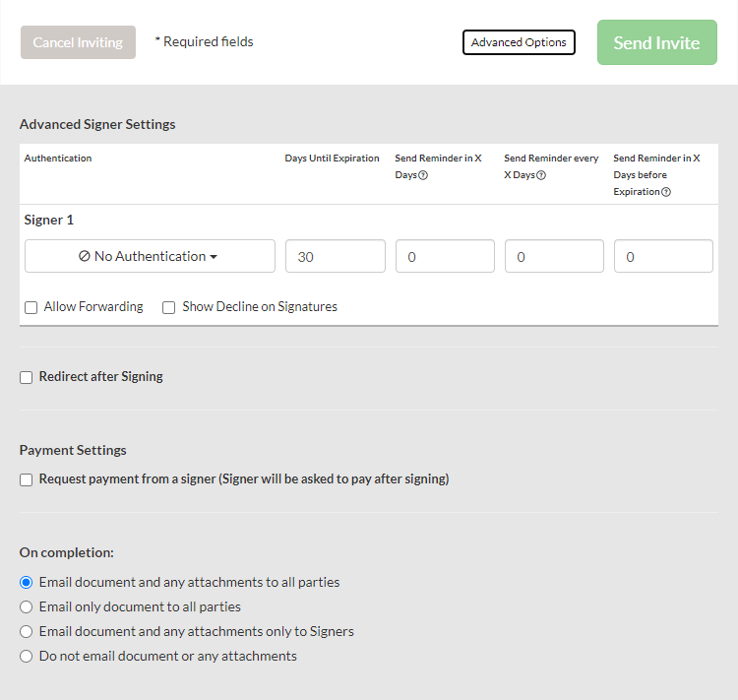The height and width of the screenshot is (700, 738).
Task: Check Show Decline on Signatures
Action: pos(169,307)
